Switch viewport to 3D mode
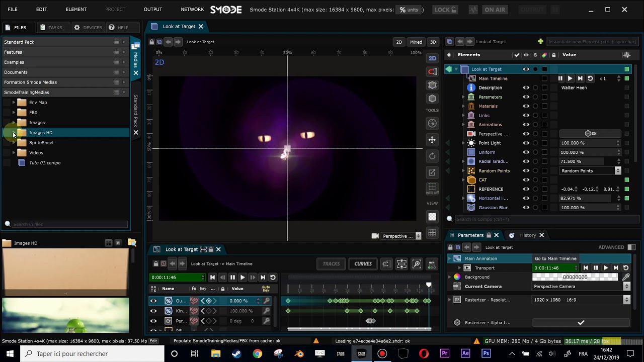 pyautogui.click(x=433, y=42)
